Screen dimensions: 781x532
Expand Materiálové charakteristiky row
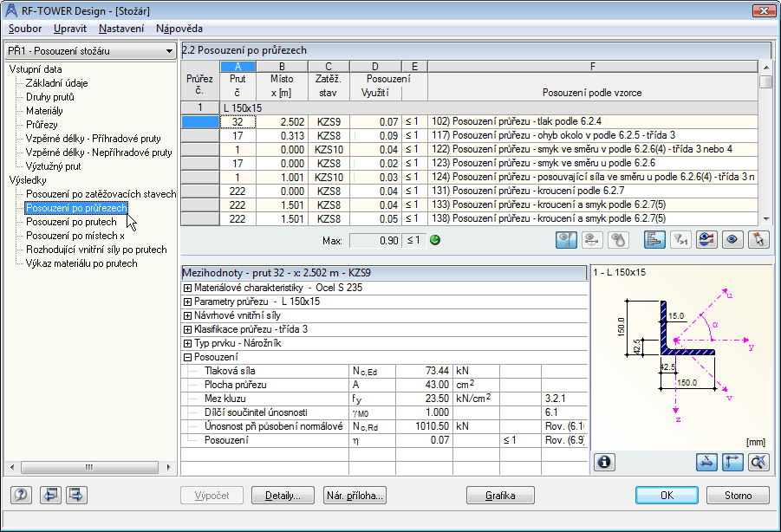[187, 288]
